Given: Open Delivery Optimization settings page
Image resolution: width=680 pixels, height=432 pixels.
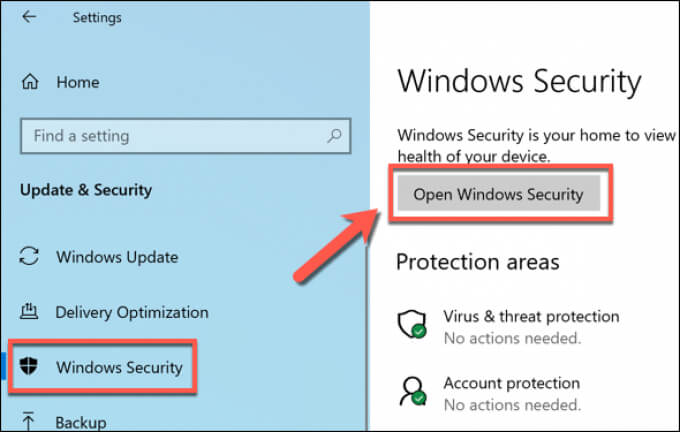Looking at the screenshot, I should pos(132,313).
